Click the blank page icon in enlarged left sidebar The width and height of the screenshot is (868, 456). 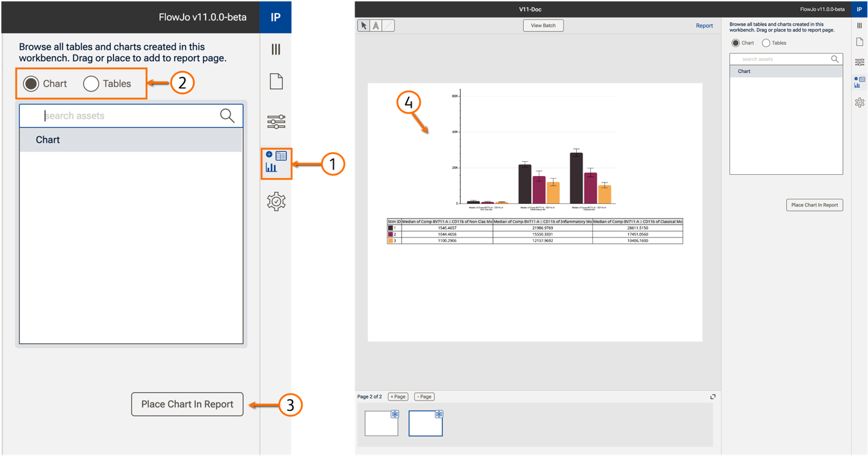click(276, 82)
